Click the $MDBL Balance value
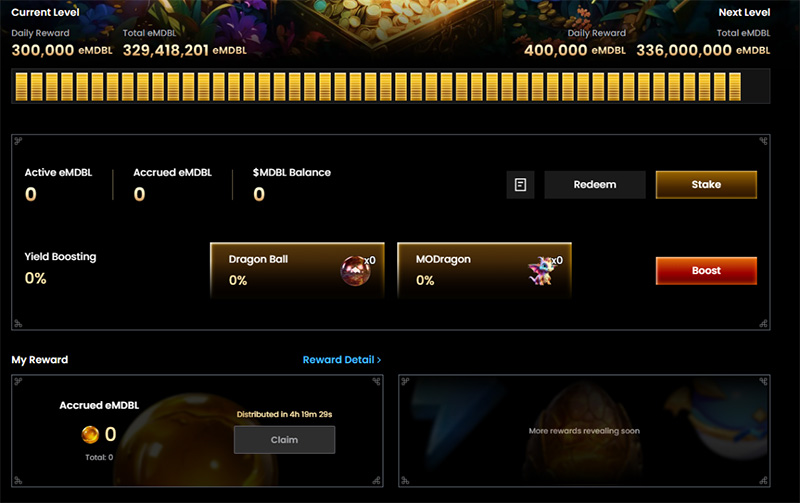Screen dimensions: 800x503 (x=259, y=194)
